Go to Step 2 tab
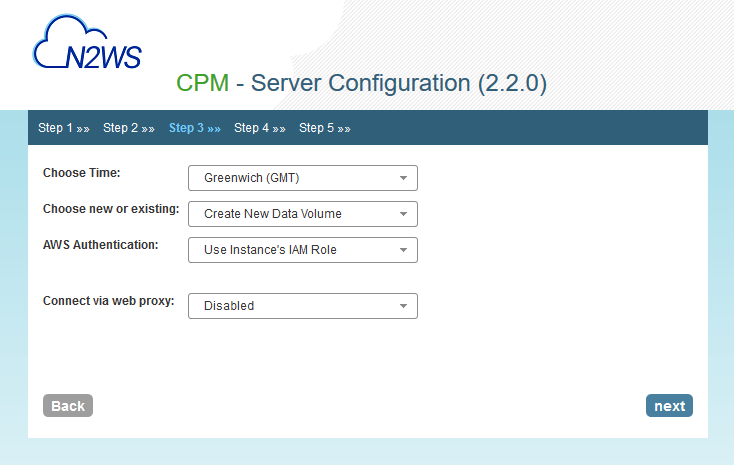 (x=129, y=128)
